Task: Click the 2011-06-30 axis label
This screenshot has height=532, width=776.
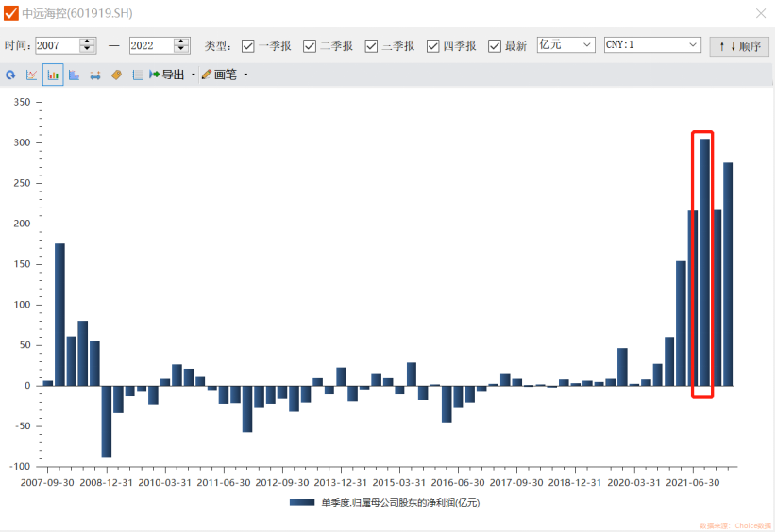Action: pos(224,483)
